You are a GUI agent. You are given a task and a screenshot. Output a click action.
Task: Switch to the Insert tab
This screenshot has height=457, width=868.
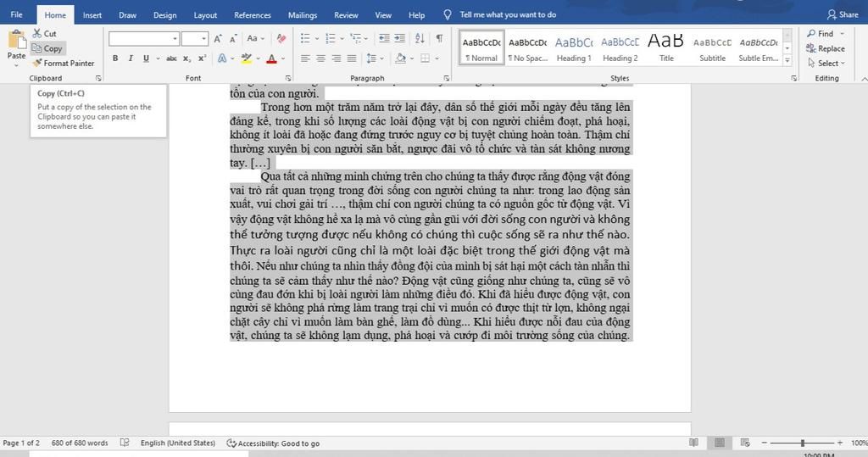point(92,15)
